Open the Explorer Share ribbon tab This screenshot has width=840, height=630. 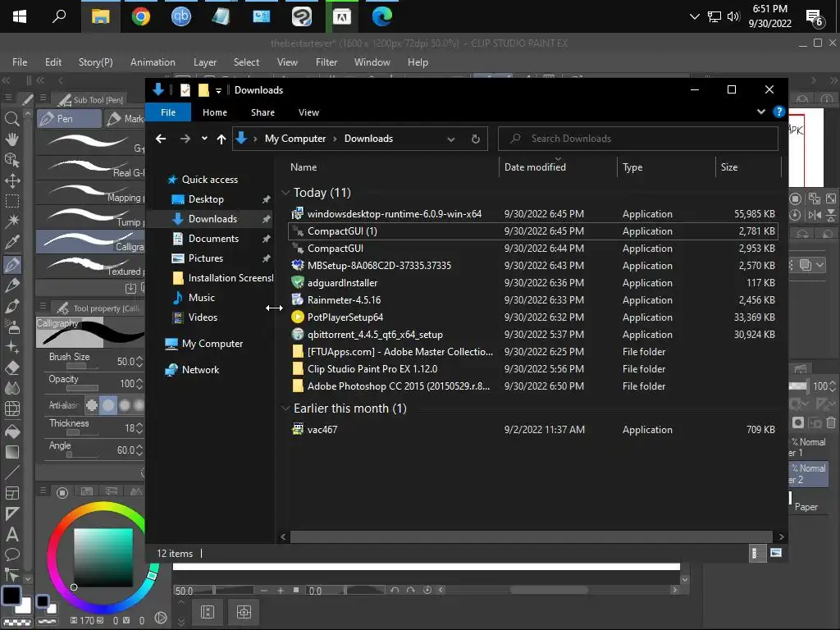[262, 112]
